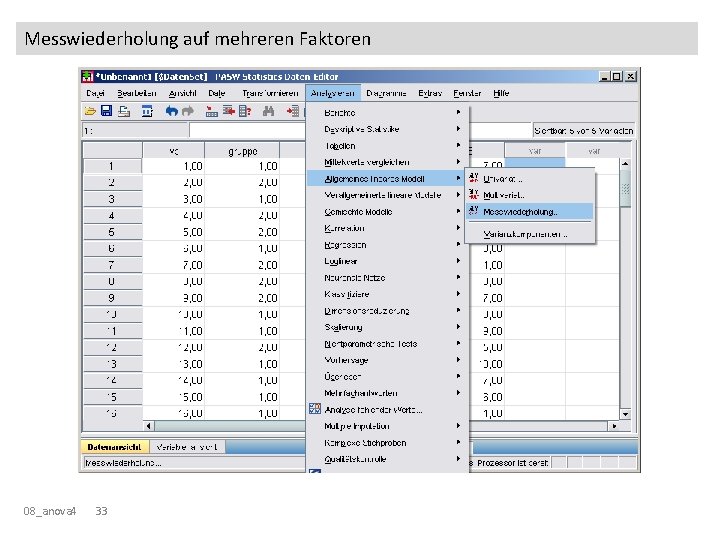Click the PASW application icon in title bar

click(87, 77)
